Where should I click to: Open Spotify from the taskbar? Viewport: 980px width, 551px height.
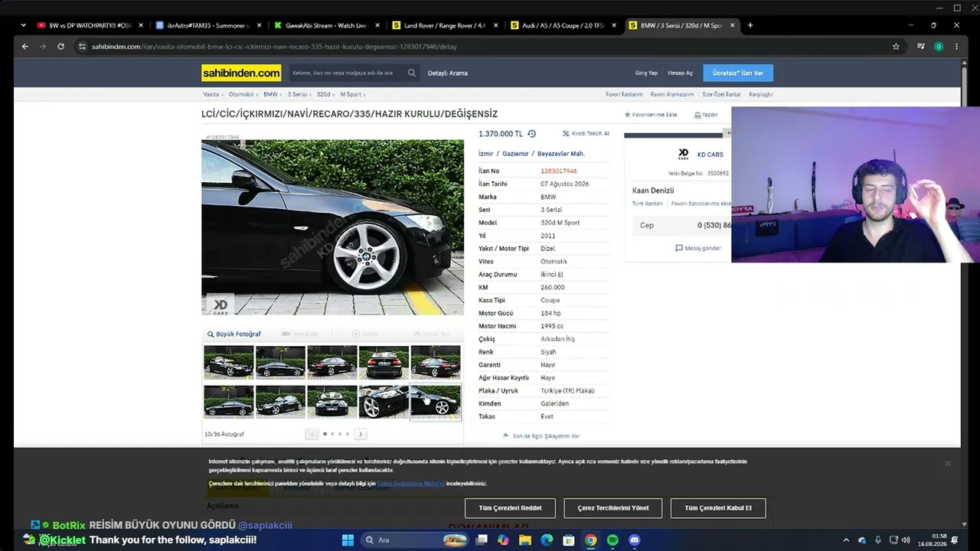612,540
